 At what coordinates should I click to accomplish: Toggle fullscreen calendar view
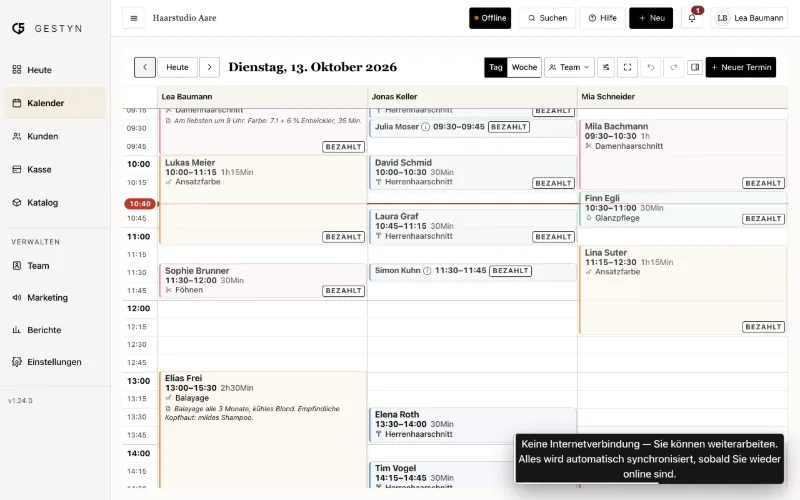point(628,67)
